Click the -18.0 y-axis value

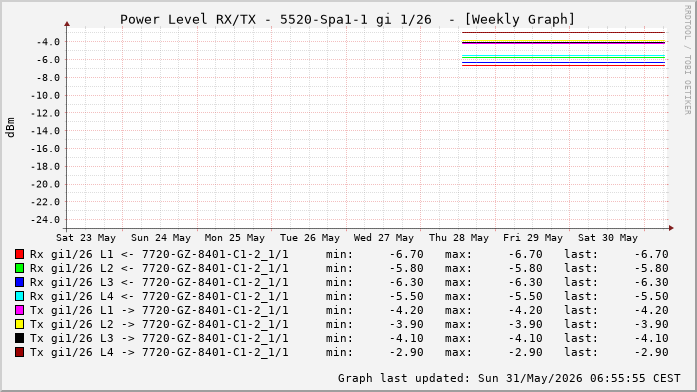(45, 167)
